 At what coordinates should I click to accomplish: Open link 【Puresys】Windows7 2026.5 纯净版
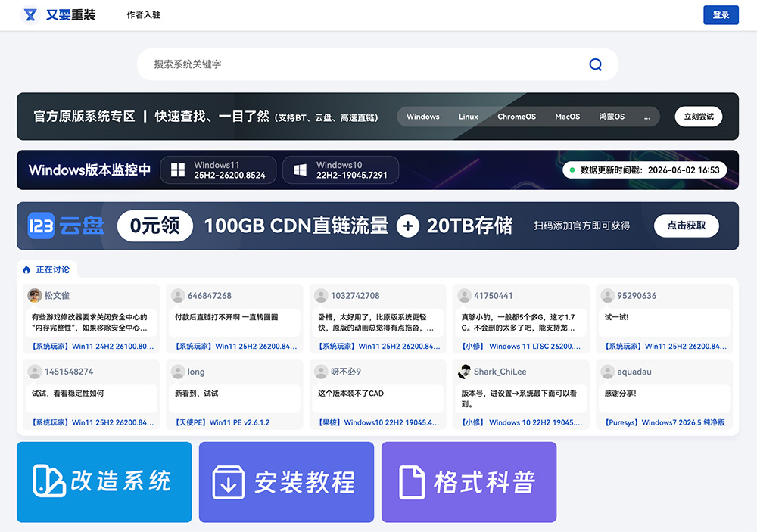[665, 422]
